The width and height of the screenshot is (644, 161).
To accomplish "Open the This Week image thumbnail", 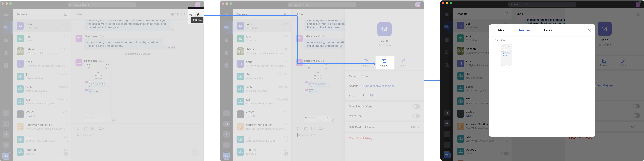I will (x=506, y=56).
